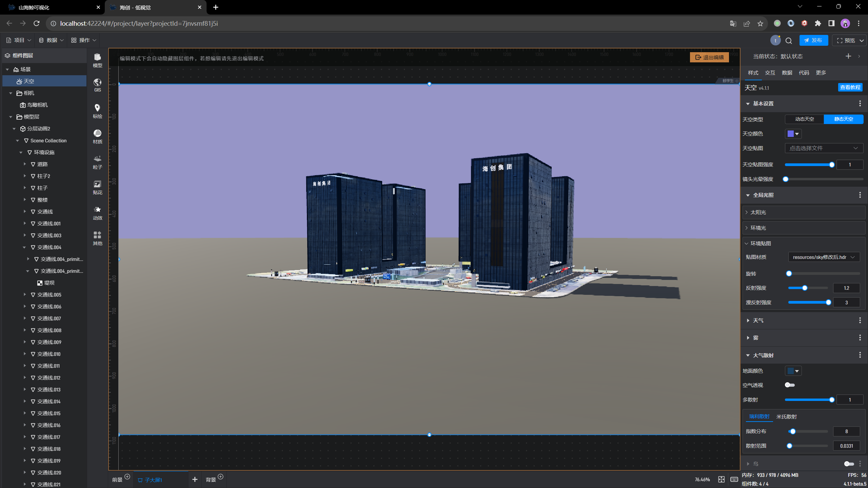Expand the 太阳光 section
This screenshot has height=488, width=868.
click(x=758, y=212)
